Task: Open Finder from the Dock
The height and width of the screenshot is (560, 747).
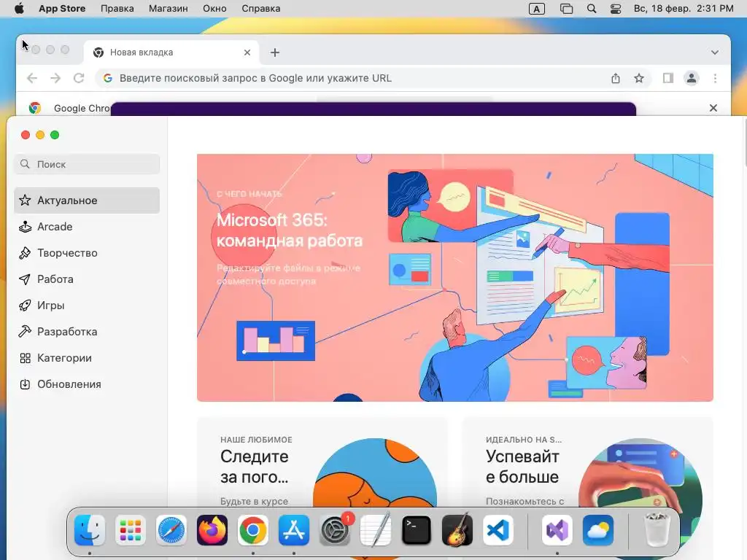Action: pos(90,530)
